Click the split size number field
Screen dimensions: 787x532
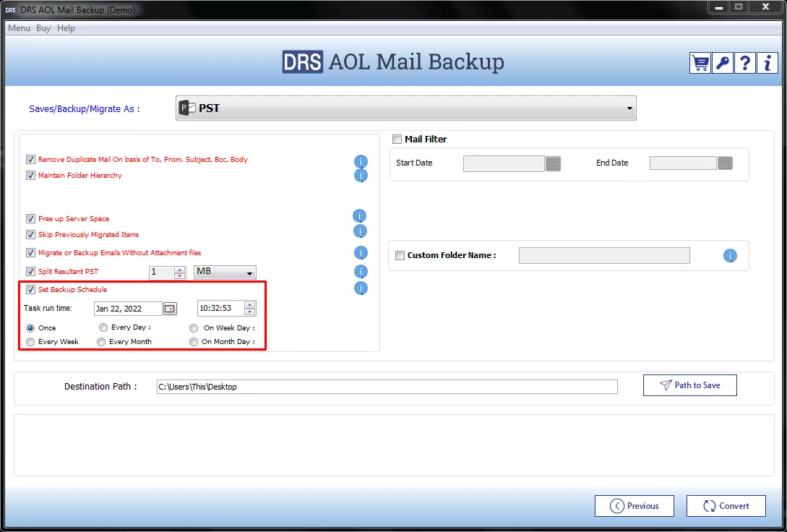tap(162, 273)
